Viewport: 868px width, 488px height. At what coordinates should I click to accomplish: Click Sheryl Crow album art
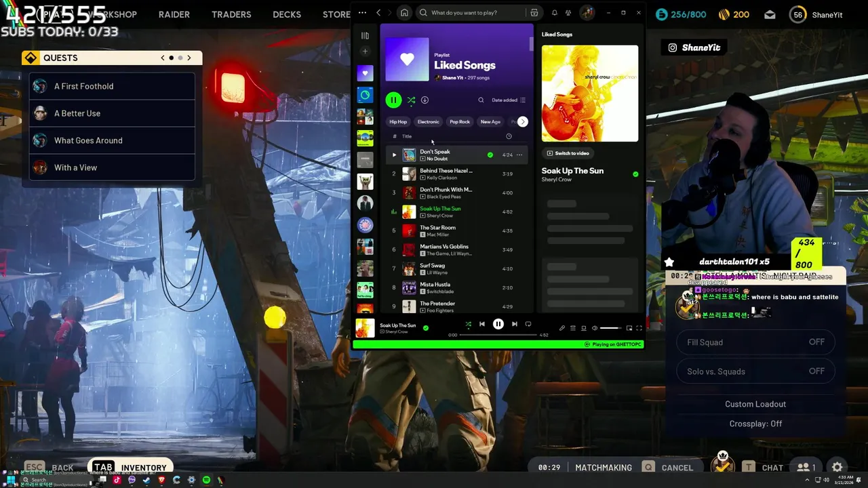(x=590, y=94)
